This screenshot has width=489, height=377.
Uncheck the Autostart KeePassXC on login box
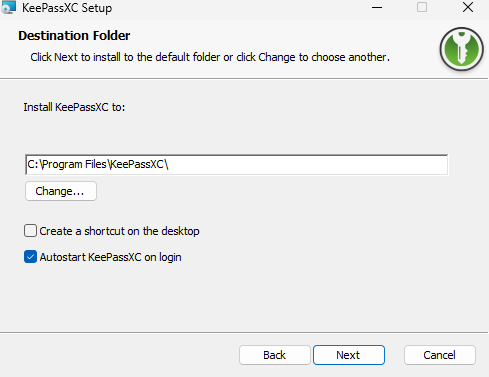pos(30,257)
